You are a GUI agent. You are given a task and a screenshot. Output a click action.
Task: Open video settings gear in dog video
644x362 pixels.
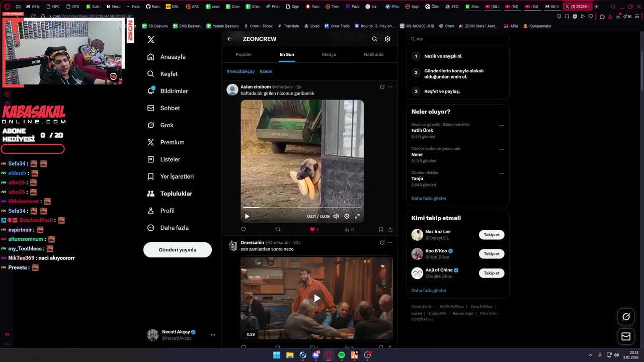point(347,216)
